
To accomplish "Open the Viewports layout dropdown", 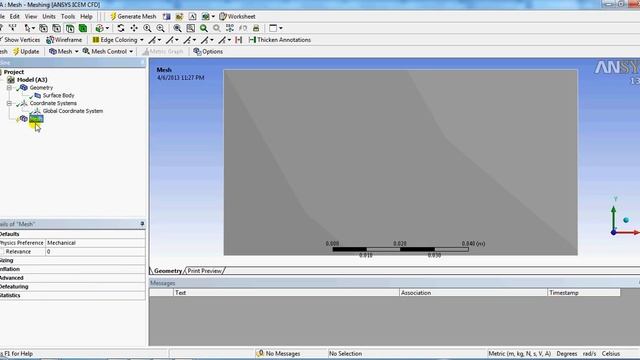I will pos(280,28).
